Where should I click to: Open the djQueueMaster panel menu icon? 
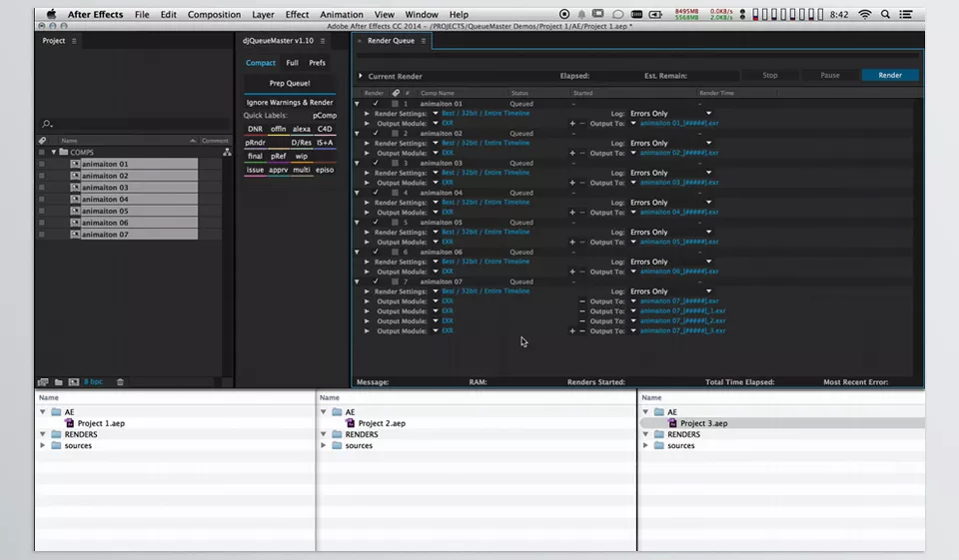[x=323, y=41]
